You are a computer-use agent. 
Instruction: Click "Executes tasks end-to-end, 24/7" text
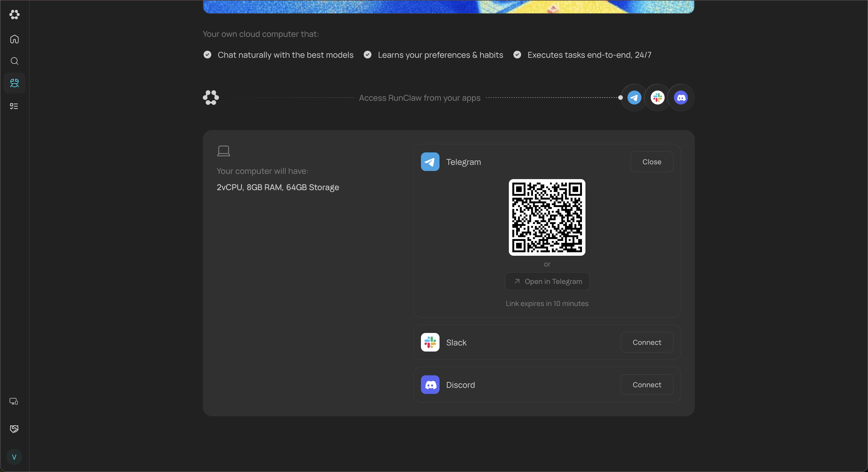(x=589, y=55)
